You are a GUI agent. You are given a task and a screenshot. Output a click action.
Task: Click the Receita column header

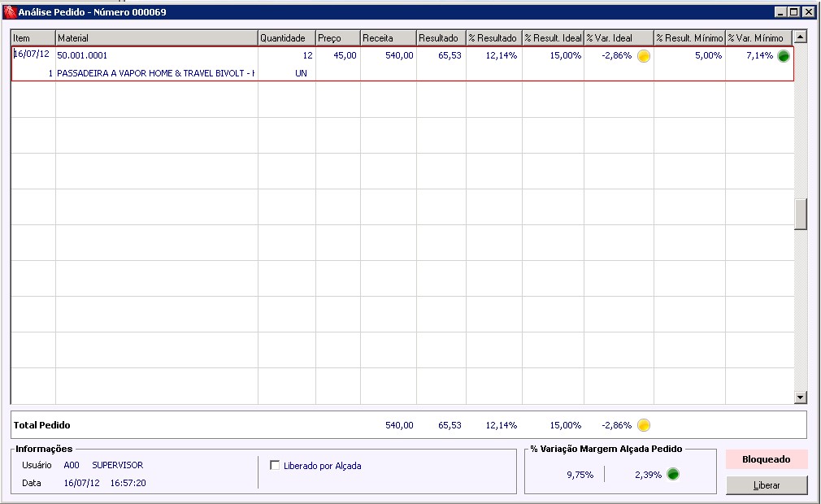pyautogui.click(x=389, y=37)
